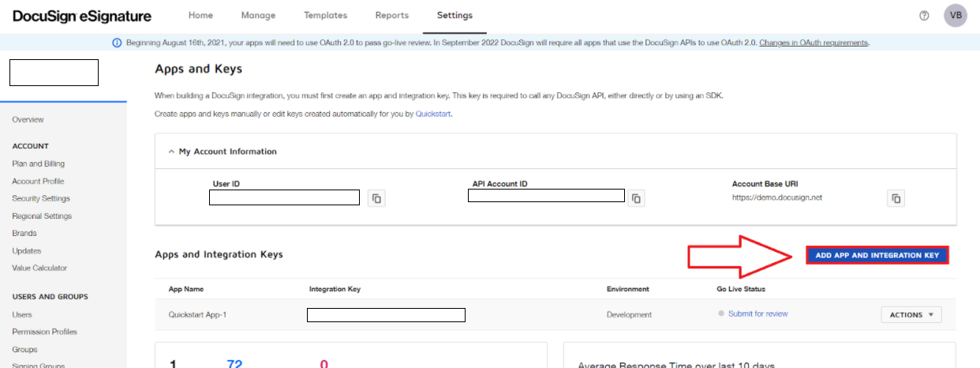Open Updates in the sidebar
Screen dimensions: 980x368
click(27, 251)
